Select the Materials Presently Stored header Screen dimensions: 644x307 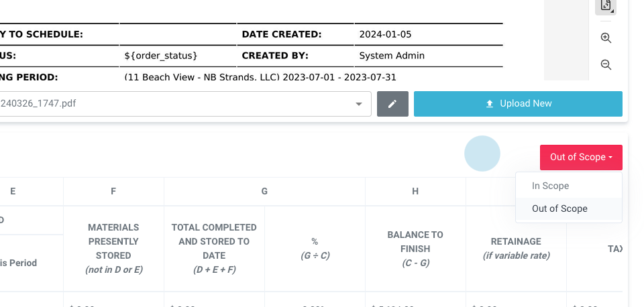coord(113,249)
